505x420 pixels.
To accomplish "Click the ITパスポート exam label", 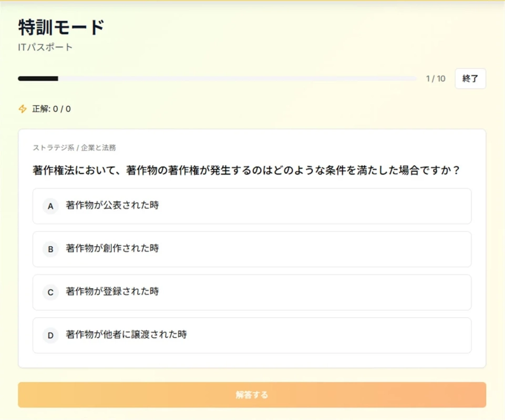I will click(x=45, y=47).
